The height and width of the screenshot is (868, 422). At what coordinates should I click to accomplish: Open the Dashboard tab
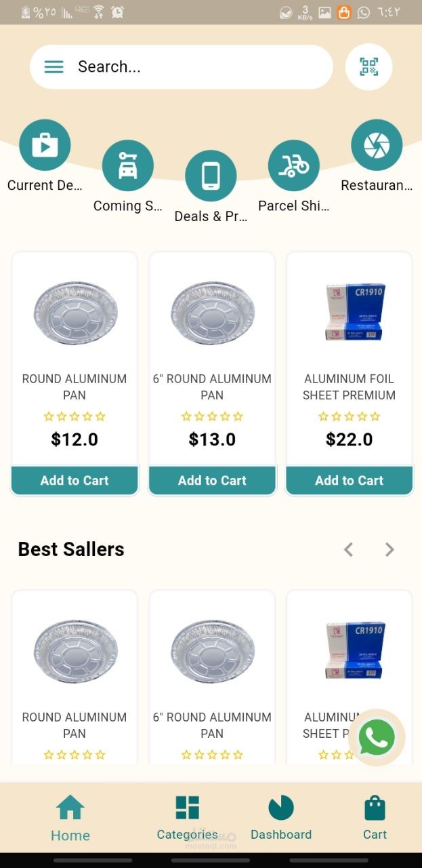pos(281,817)
